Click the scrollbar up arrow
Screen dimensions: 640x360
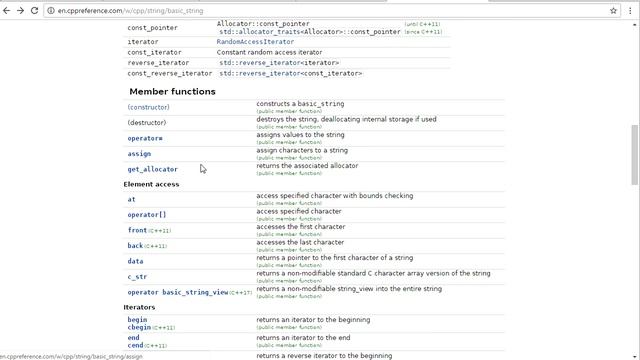634,24
